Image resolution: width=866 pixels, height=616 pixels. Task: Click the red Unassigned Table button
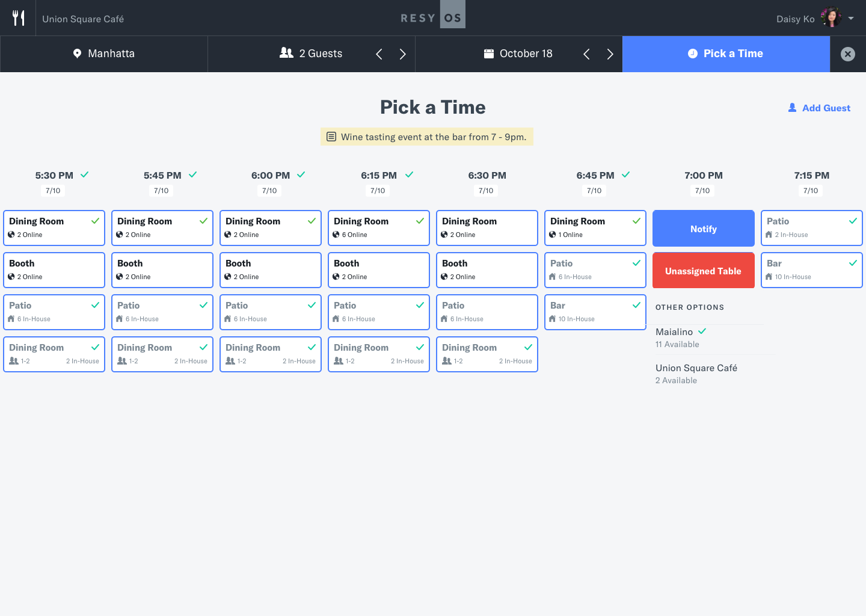pos(704,270)
